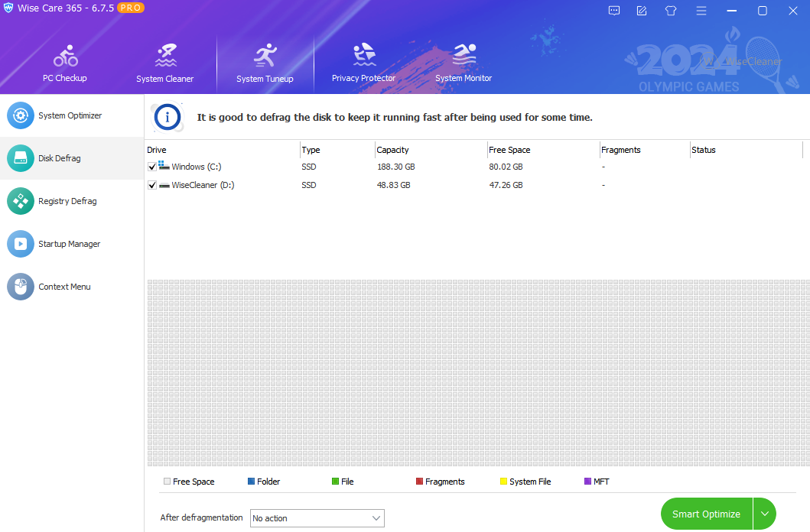Viewport: 810px width, 532px height.
Task: Click the Wise Care 365 shield logo
Action: tap(8, 8)
